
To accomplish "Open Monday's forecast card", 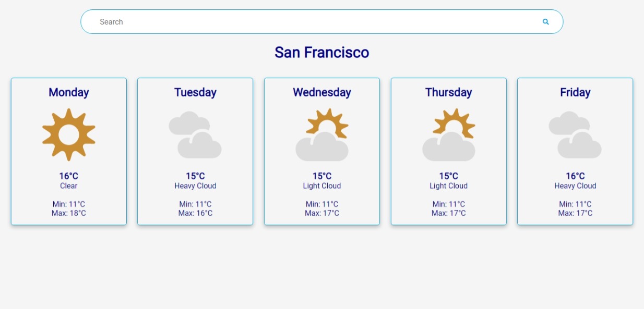I will click(x=68, y=151).
